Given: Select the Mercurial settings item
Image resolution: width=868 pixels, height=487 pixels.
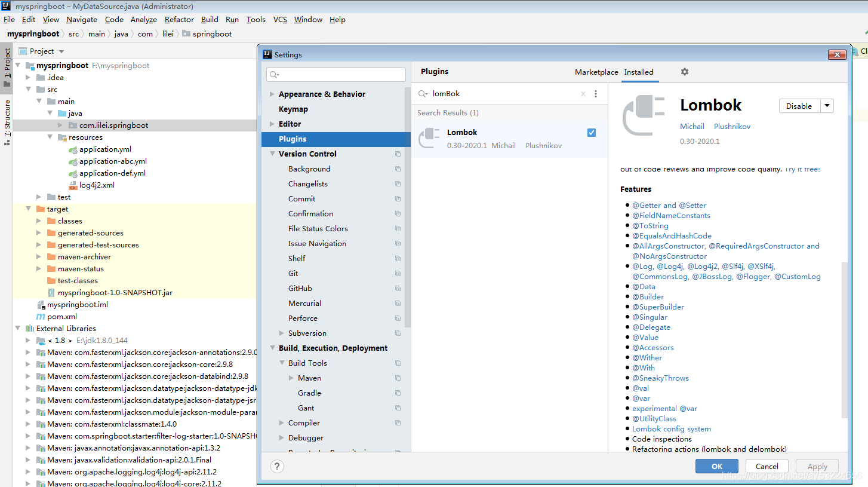Looking at the screenshot, I should 304,304.
